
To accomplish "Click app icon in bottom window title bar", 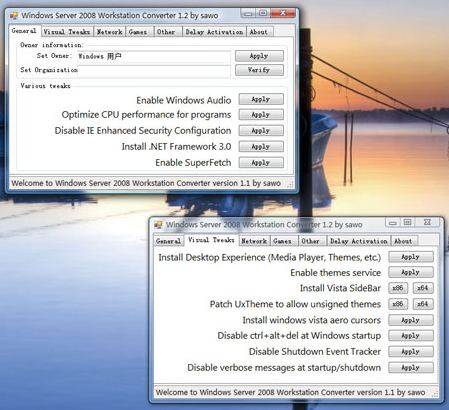I will point(158,225).
